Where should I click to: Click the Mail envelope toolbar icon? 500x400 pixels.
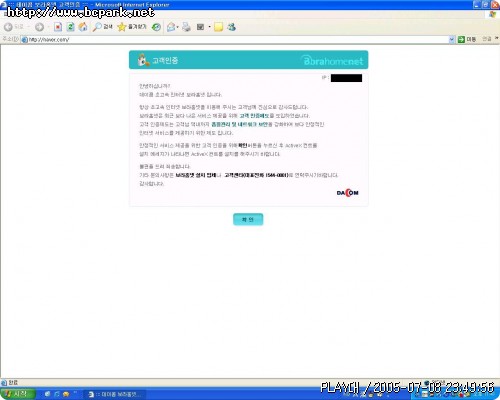(x=171, y=27)
